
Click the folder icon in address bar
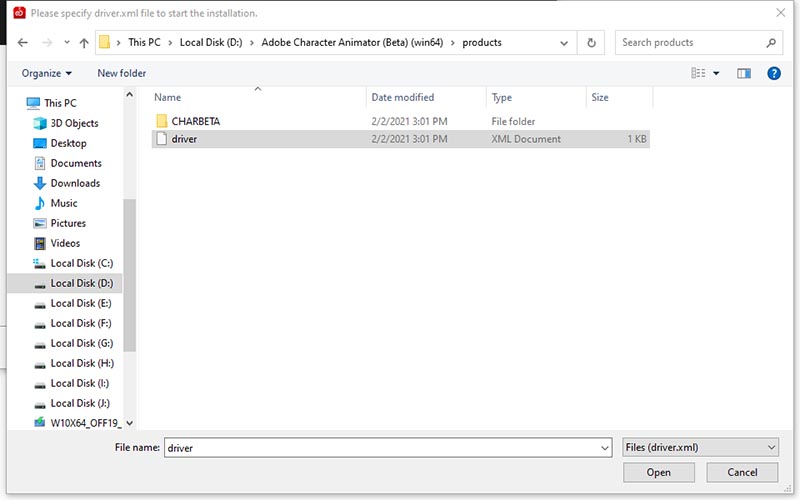click(105, 42)
